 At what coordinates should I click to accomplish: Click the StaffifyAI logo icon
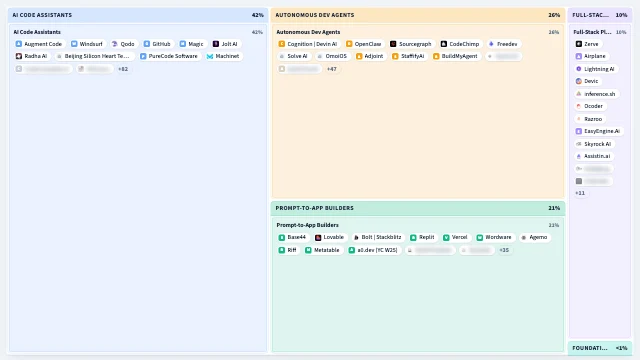395,56
